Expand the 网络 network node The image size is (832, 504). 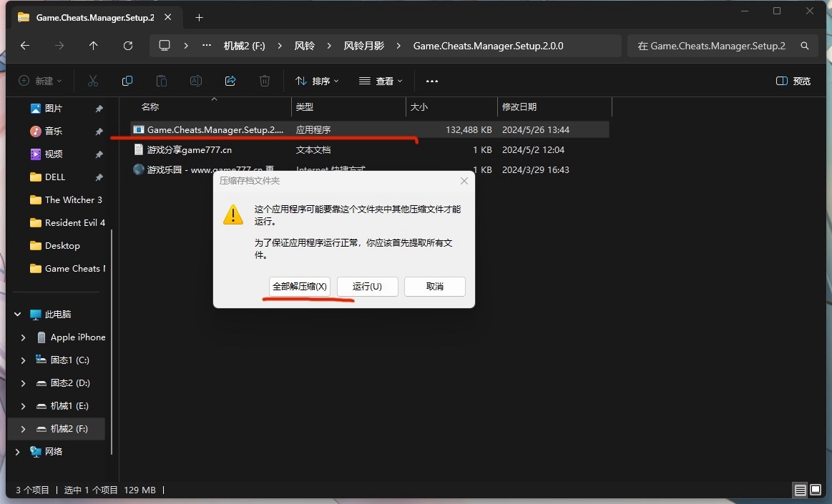[x=17, y=452]
